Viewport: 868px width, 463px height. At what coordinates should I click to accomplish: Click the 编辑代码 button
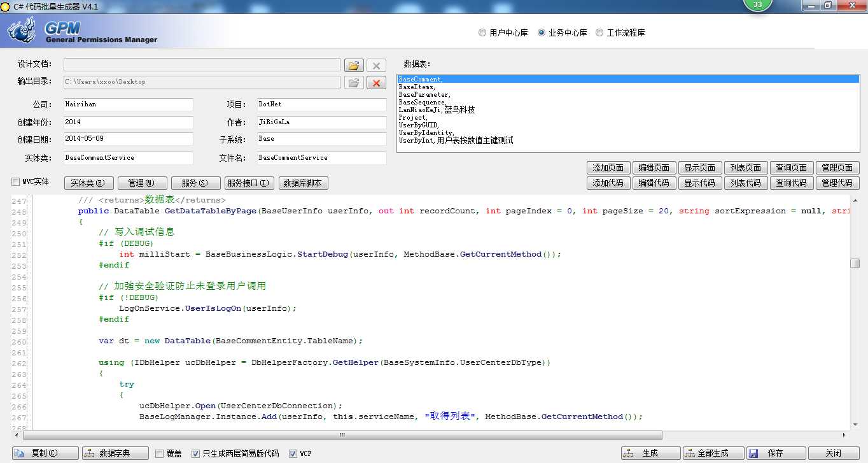pyautogui.click(x=654, y=183)
